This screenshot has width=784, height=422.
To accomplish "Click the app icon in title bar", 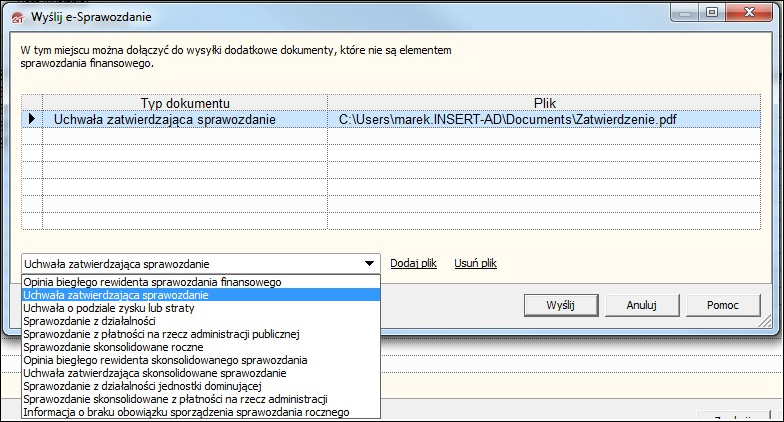I will point(18,18).
